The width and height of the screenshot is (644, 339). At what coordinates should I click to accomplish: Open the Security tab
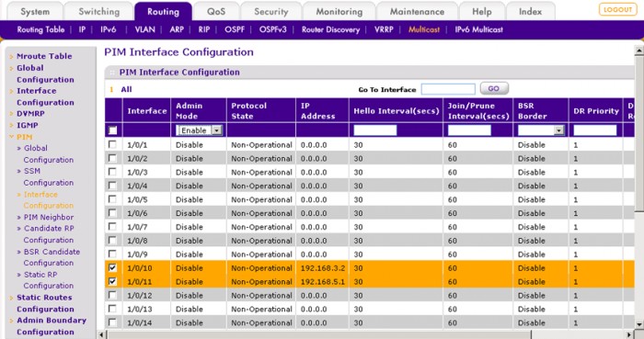coord(271,11)
